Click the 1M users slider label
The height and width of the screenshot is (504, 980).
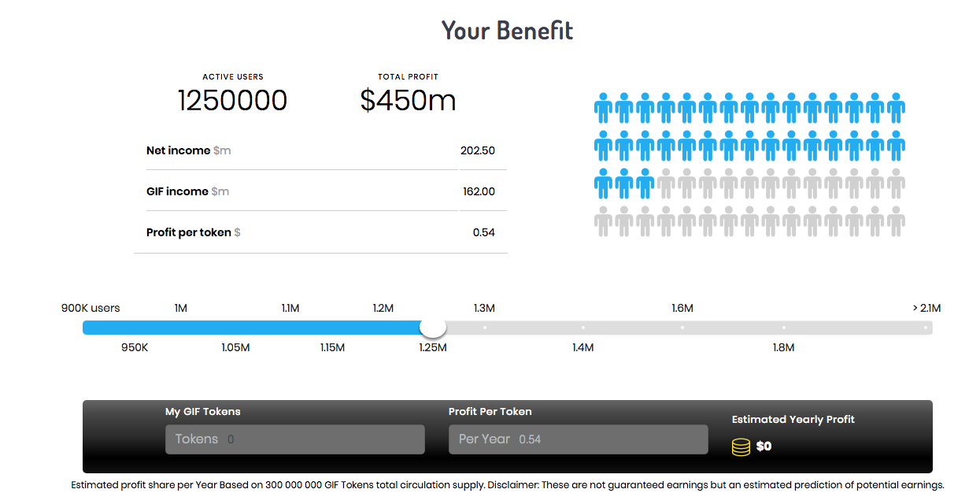click(180, 308)
